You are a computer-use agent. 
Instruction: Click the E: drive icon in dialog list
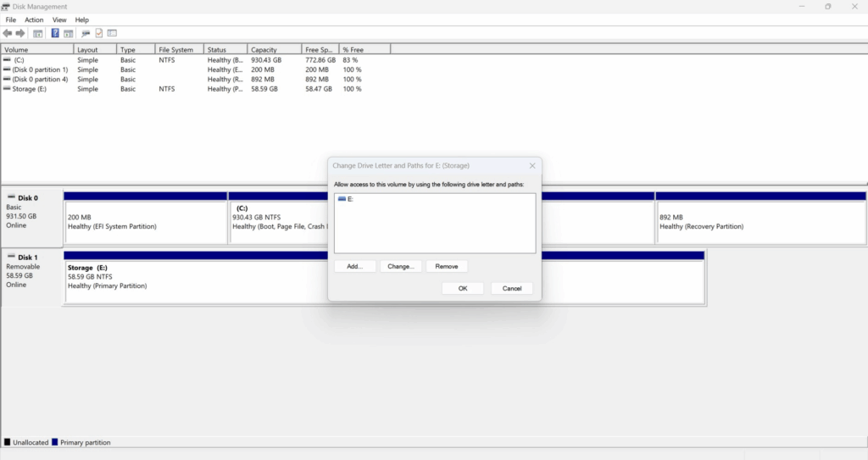tap(342, 199)
